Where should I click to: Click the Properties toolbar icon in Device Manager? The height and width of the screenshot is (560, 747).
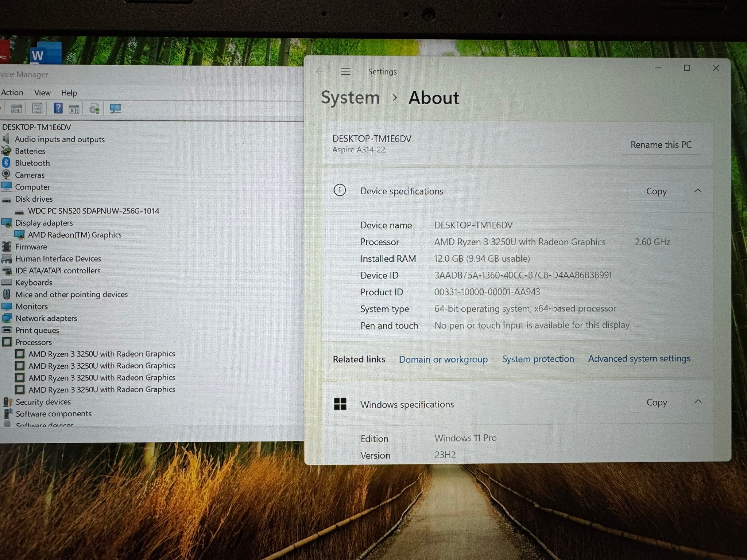[37, 108]
